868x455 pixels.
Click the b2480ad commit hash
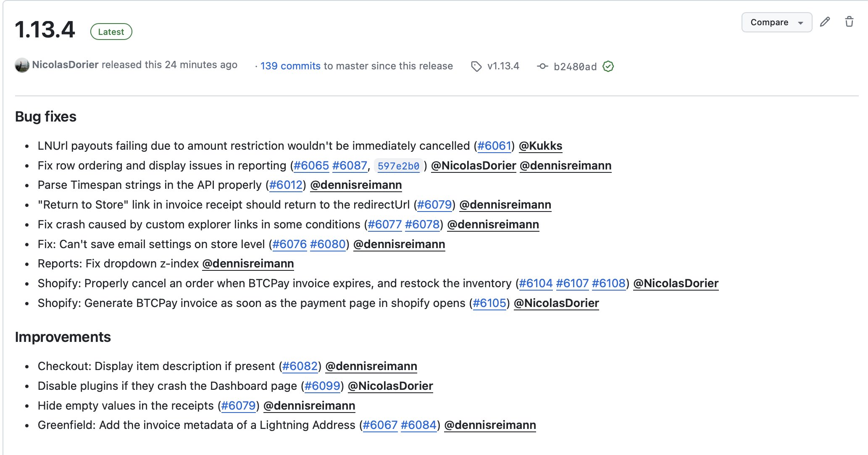575,66
